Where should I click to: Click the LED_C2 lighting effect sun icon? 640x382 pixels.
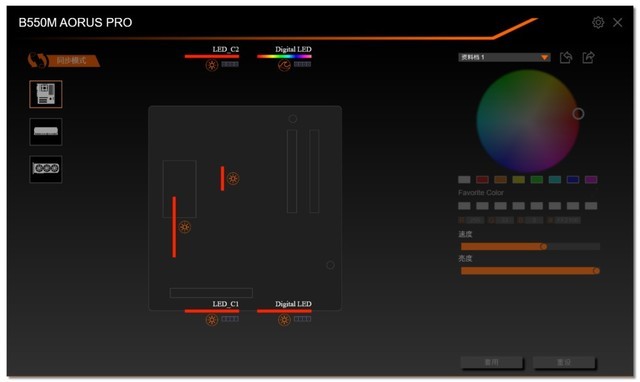click(x=212, y=65)
